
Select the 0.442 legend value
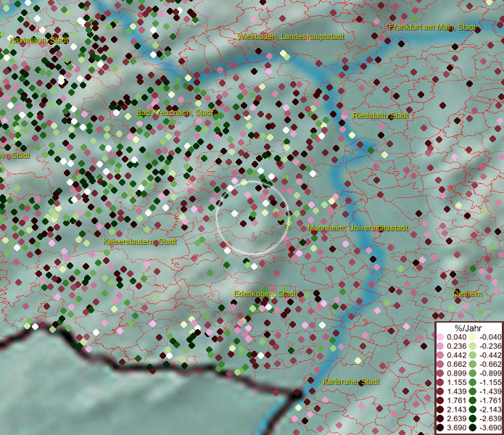(457, 355)
